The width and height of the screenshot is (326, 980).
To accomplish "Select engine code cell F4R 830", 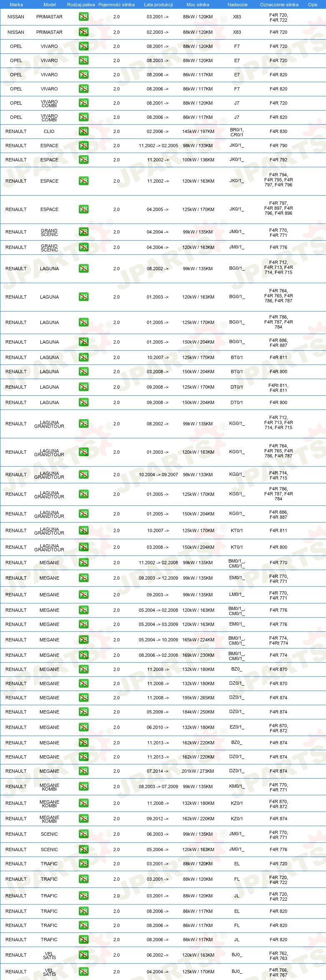I will [278, 131].
